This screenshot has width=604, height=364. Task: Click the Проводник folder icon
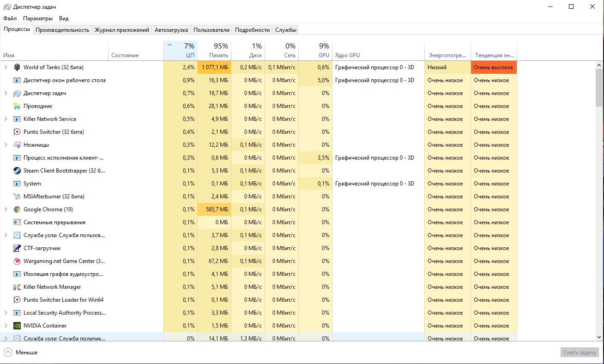17,106
